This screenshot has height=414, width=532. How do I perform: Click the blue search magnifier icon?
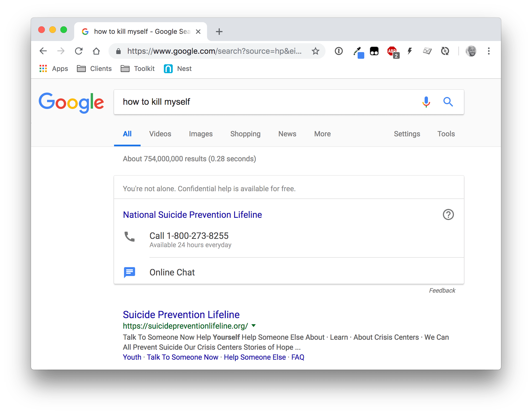[448, 102]
